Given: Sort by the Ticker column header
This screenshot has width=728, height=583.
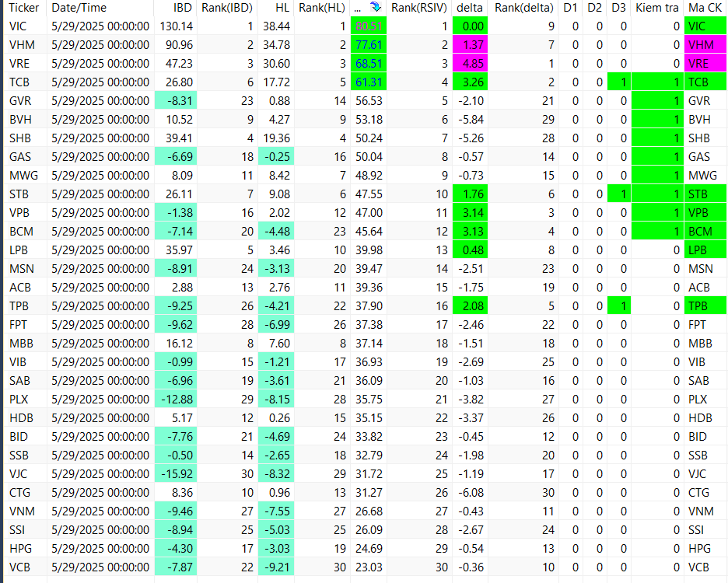Looking at the screenshot, I should tap(24, 8).
